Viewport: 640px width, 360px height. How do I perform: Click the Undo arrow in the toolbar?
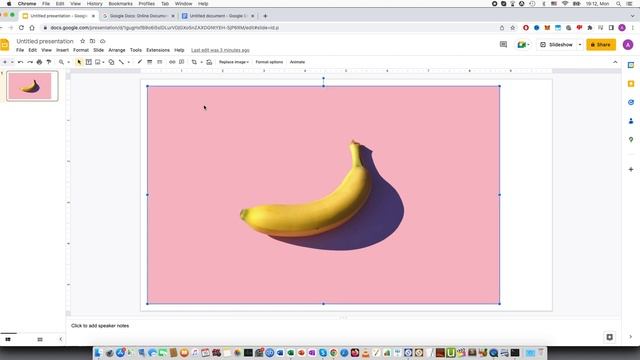click(20, 62)
